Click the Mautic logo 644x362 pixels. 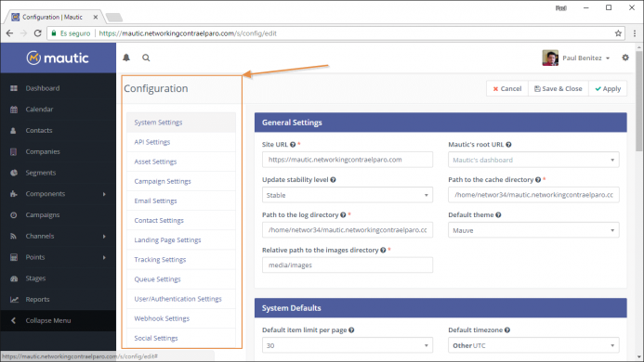click(x=58, y=58)
